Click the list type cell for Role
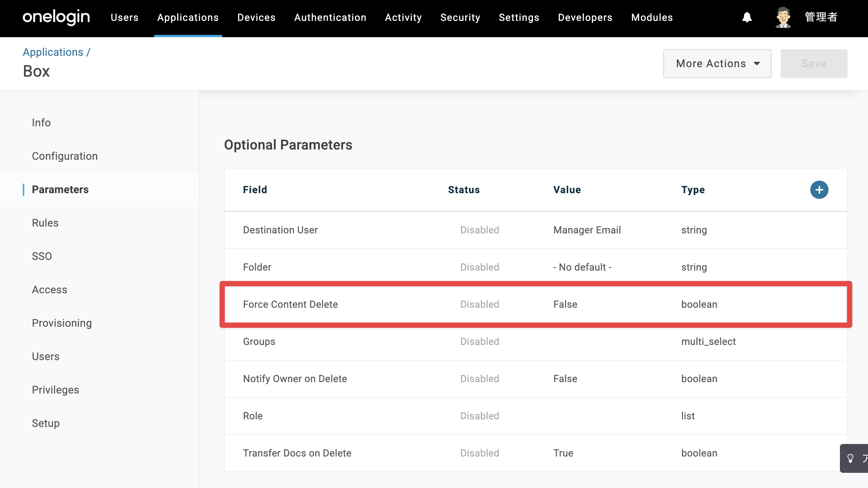The width and height of the screenshot is (868, 488). coord(688,416)
